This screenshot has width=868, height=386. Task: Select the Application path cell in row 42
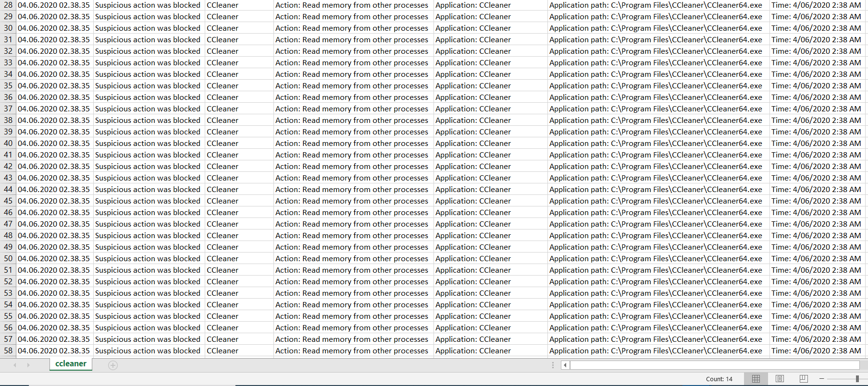(x=658, y=166)
